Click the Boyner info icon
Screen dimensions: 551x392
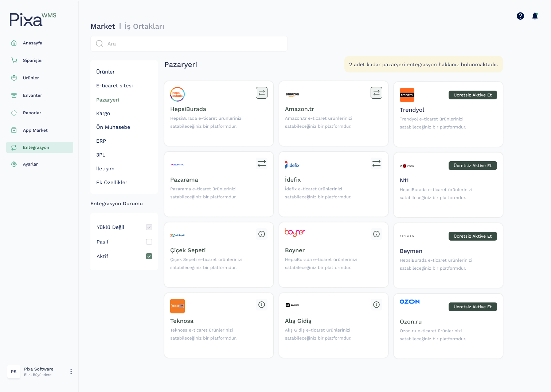376,234
